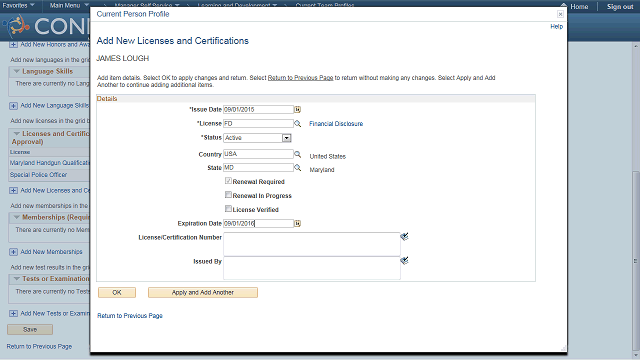Click into the License field
The height and width of the screenshot is (360, 640).
click(258, 123)
